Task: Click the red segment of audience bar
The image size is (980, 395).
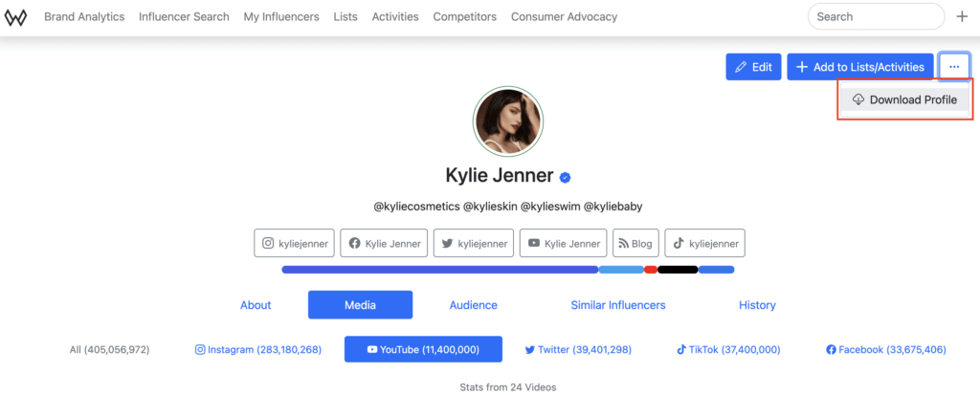Action: pyautogui.click(x=651, y=270)
